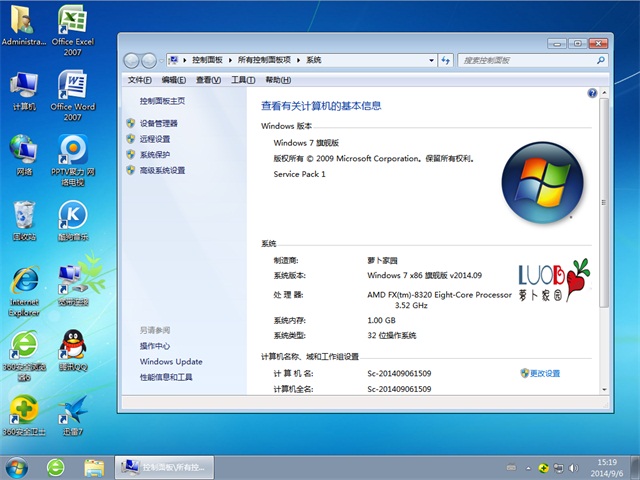Image resolution: width=640 pixels, height=480 pixels.
Task: Launch the Xunlei 7 desktop shortcut
Action: (x=73, y=416)
